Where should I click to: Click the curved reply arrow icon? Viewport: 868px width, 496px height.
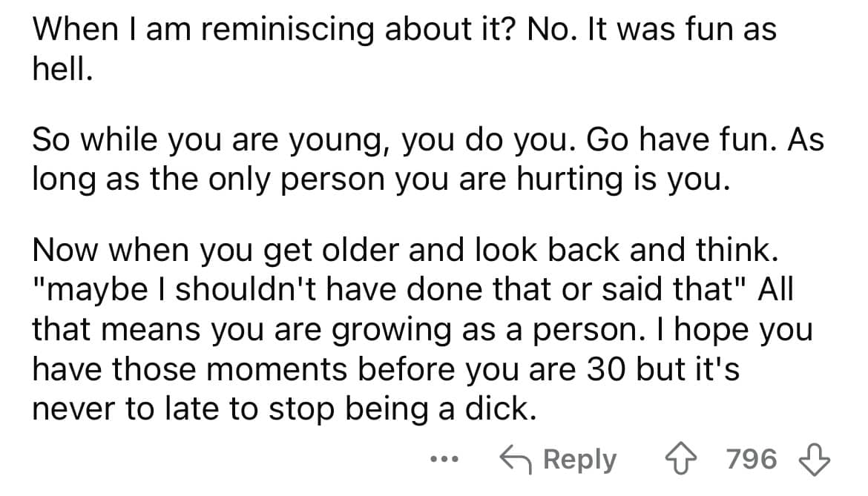tap(516, 459)
